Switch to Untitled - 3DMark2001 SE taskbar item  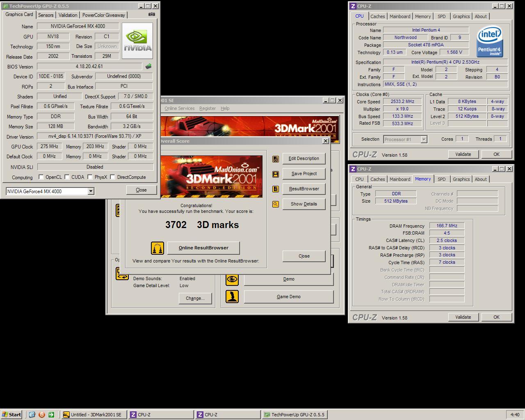tap(94, 415)
